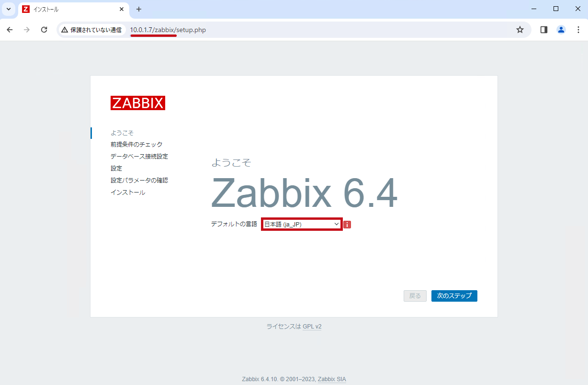588x385 pixels.
Task: Select 設定パラメータの確認 step
Action: 139,181
